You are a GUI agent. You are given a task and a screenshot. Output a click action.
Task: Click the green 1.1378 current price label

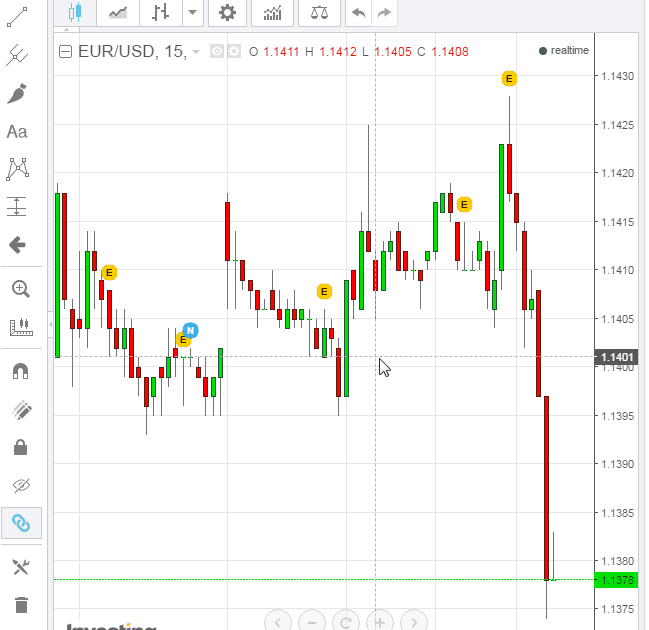click(617, 580)
